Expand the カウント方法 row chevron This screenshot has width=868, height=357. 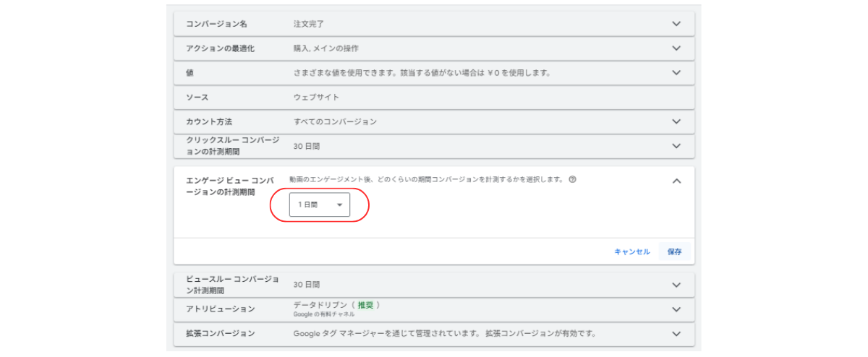[x=676, y=121]
